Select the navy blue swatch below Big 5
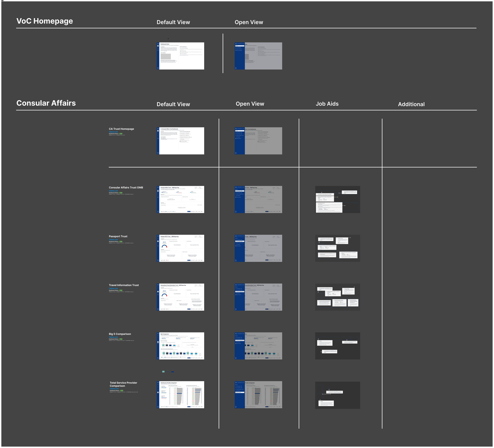 coord(173,372)
